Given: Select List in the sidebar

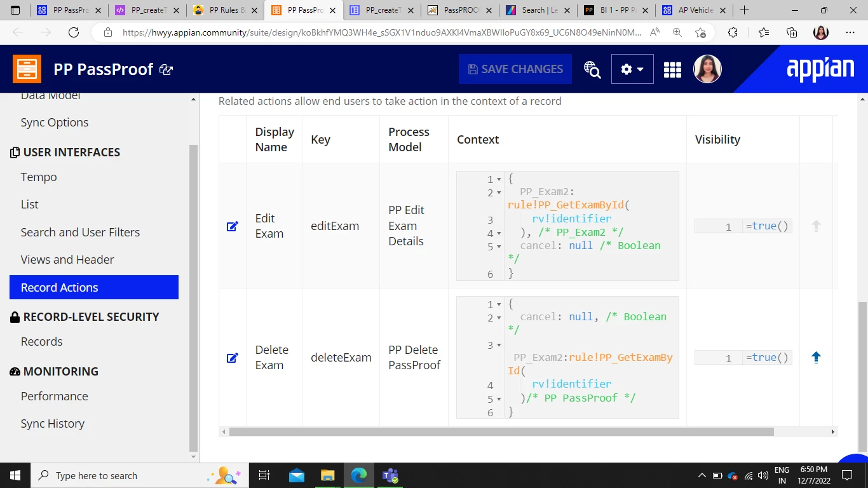Looking at the screenshot, I should click(x=30, y=205).
